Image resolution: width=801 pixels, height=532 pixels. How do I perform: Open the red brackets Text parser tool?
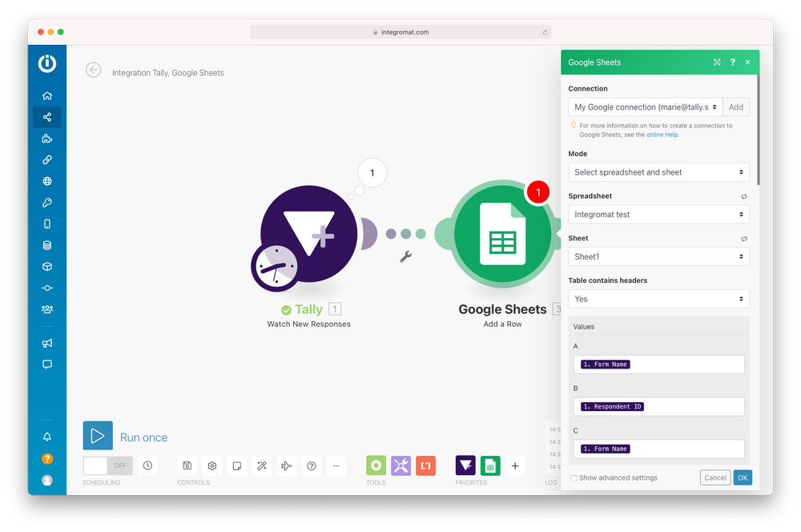[x=425, y=465]
